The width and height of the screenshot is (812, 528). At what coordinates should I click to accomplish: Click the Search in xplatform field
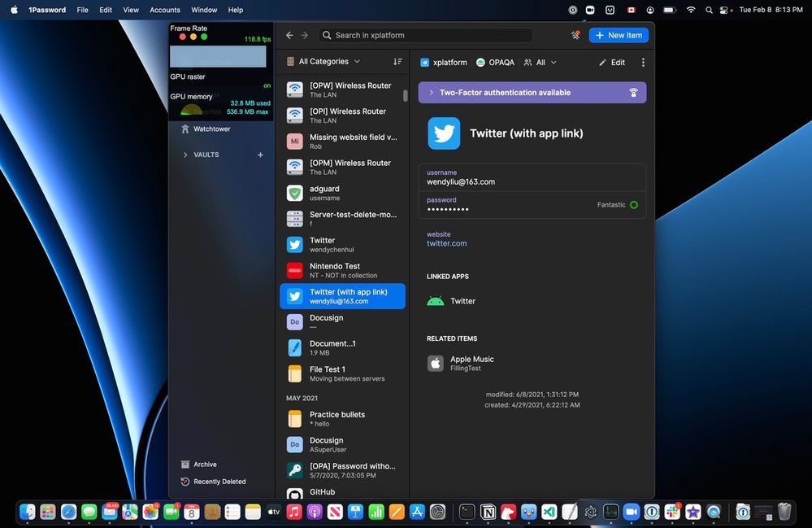[x=427, y=35]
